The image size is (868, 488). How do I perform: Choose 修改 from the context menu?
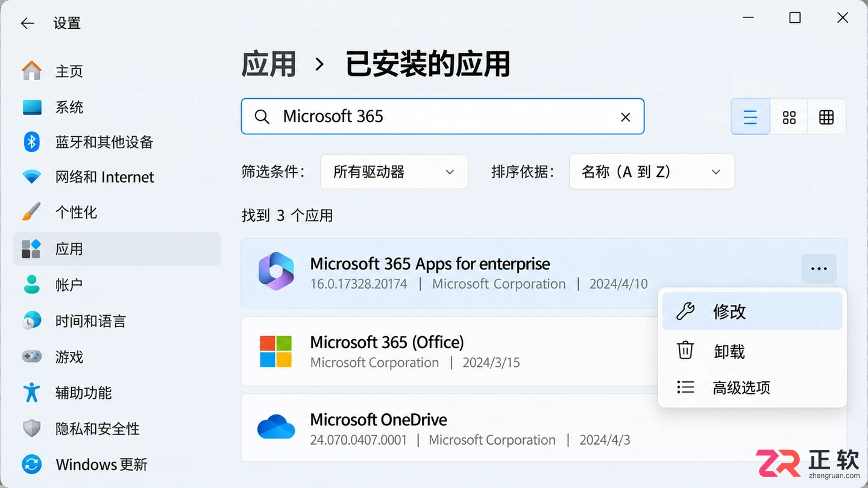pyautogui.click(x=752, y=311)
